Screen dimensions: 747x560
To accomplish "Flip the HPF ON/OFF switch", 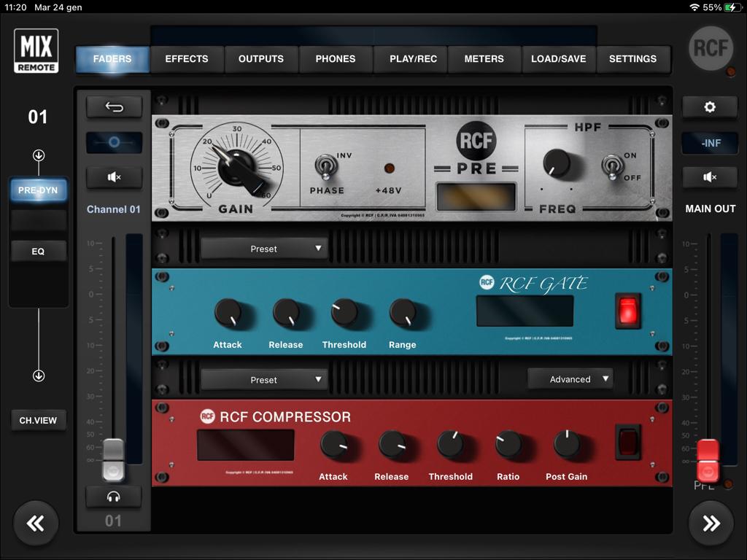I will [x=612, y=167].
